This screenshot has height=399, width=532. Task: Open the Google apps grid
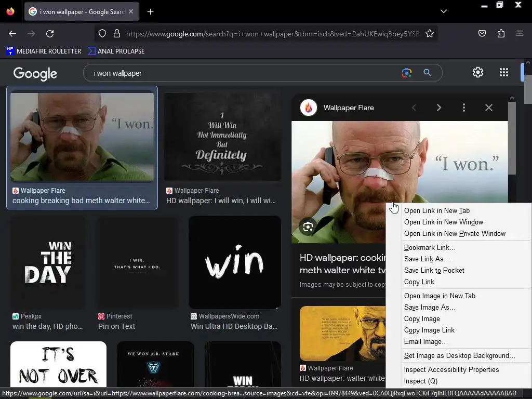504,72
